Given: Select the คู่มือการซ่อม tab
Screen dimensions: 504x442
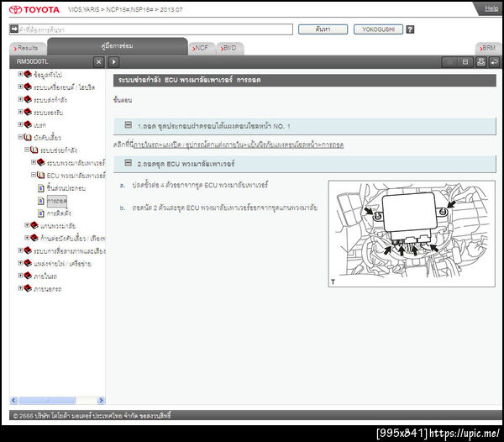Looking at the screenshot, I should (118, 46).
